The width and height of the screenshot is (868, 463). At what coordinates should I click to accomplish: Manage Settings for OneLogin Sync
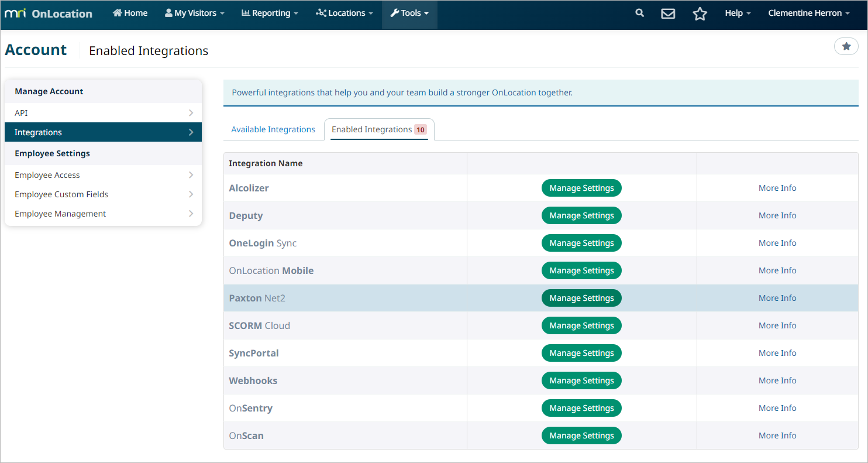(x=581, y=243)
